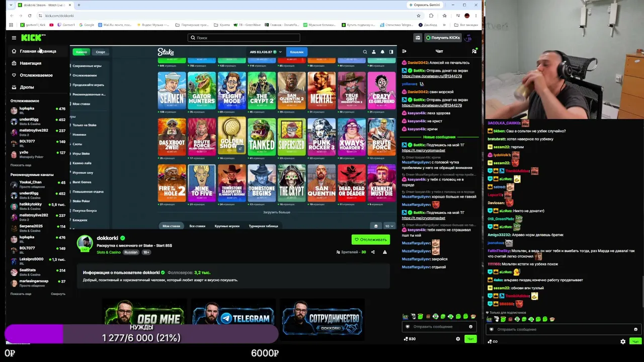The width and height of the screenshot is (644, 362).
Task: Click the Kick chat message input
Action: 440,327
